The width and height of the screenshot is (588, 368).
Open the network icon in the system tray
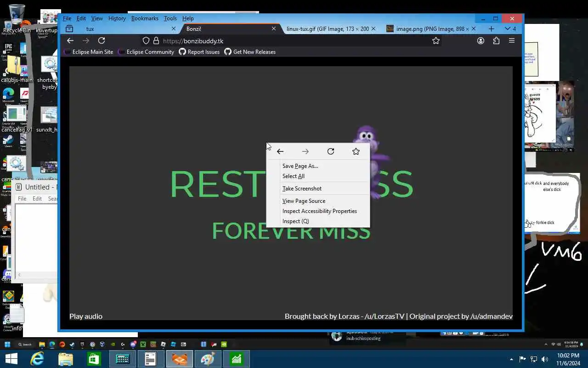click(x=534, y=359)
